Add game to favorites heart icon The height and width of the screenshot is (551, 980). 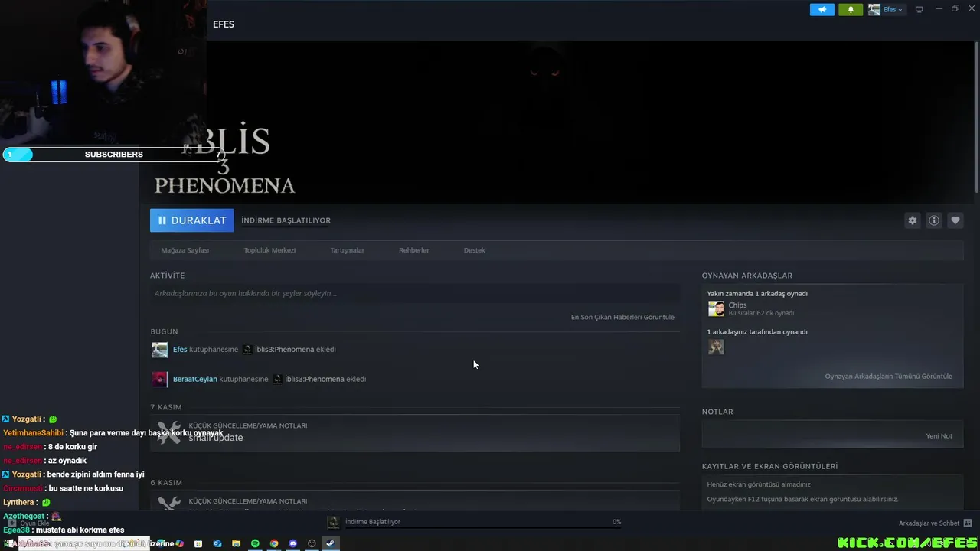955,220
